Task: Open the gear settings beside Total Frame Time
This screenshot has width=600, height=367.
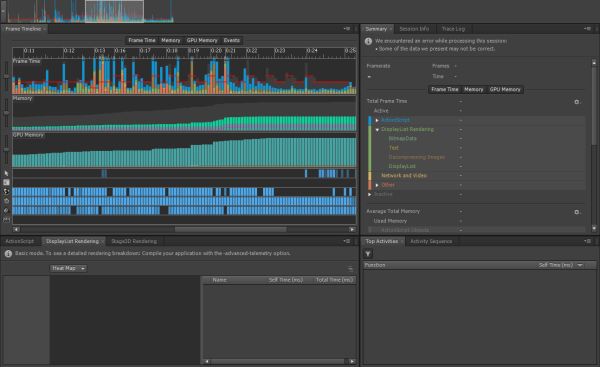Action: (577, 102)
